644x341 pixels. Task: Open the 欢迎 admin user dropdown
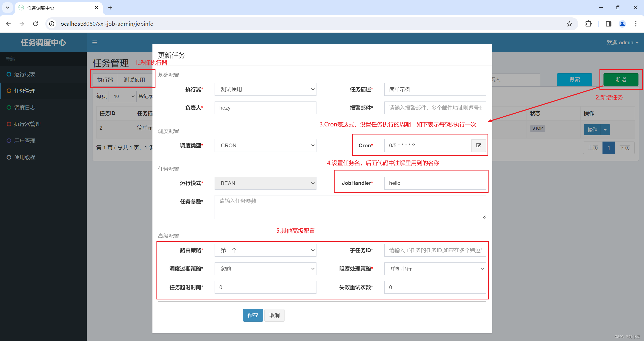(622, 43)
